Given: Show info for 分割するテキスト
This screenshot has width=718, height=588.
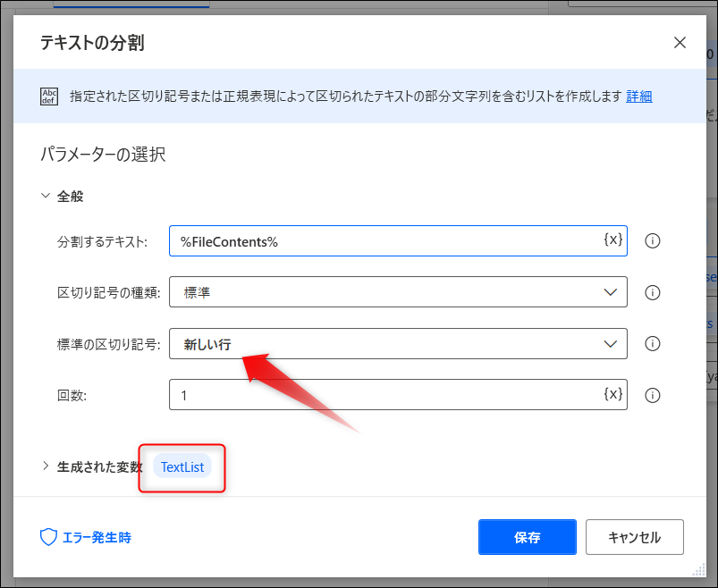Looking at the screenshot, I should pyautogui.click(x=652, y=240).
